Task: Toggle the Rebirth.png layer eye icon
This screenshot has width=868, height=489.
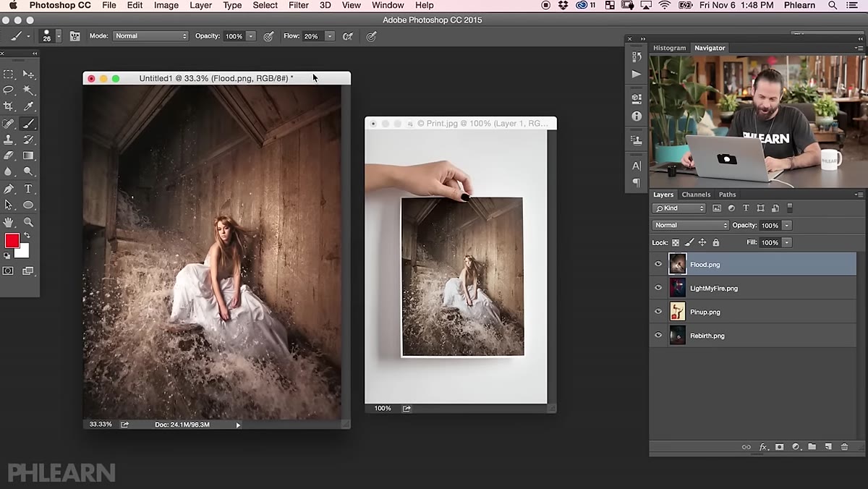Action: pyautogui.click(x=658, y=336)
